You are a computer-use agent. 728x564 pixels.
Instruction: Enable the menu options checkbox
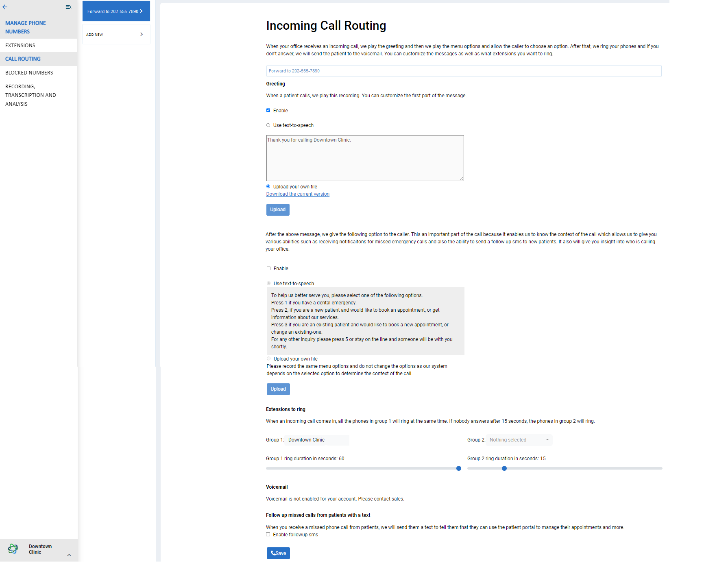(x=269, y=269)
